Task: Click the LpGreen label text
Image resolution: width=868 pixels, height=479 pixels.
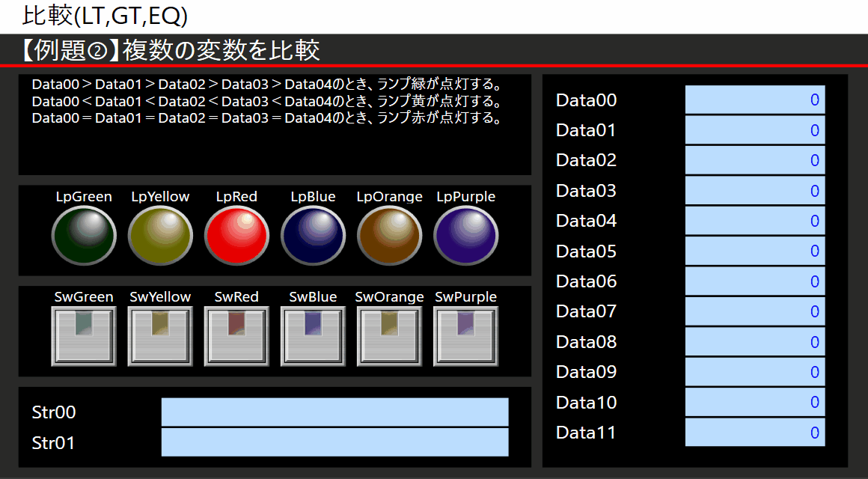Action: point(84,197)
